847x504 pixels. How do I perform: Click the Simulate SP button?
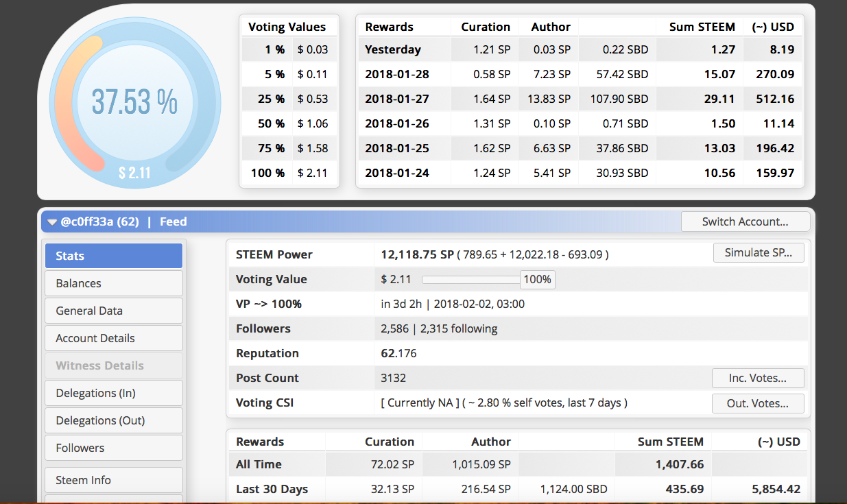click(759, 252)
